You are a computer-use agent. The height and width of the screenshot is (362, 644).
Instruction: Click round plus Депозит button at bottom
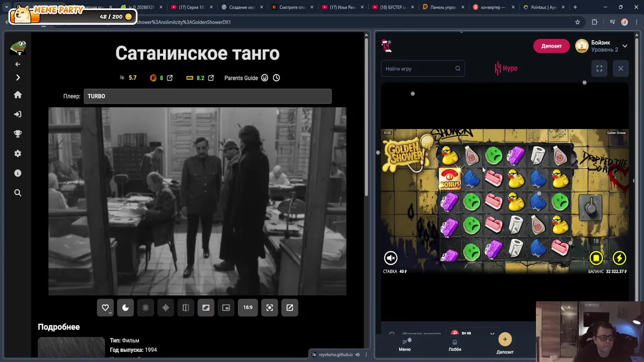point(505,339)
